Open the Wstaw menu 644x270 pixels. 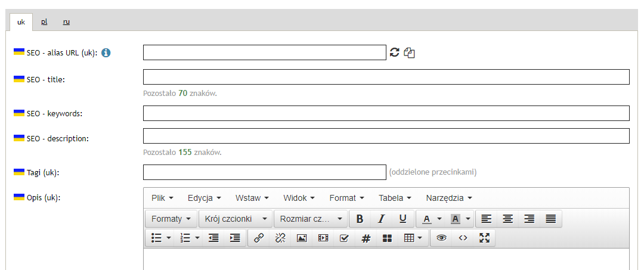[252, 198]
